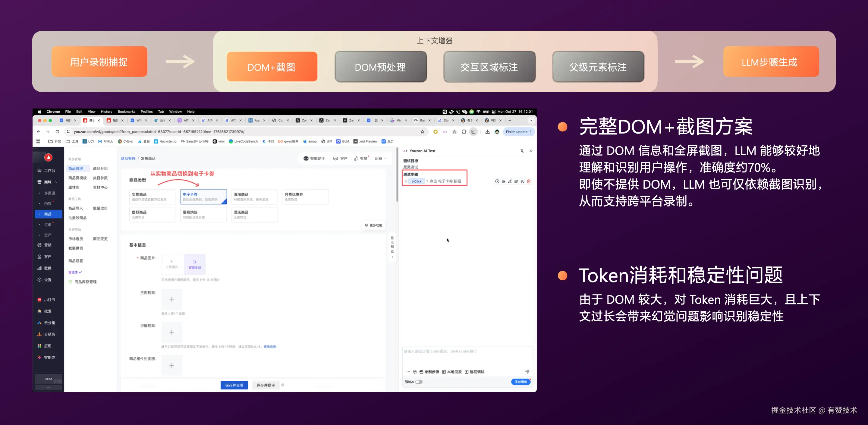Toggle the 强制AI switch
Image resolution: width=868 pixels, height=425 pixels.
pyautogui.click(x=419, y=382)
